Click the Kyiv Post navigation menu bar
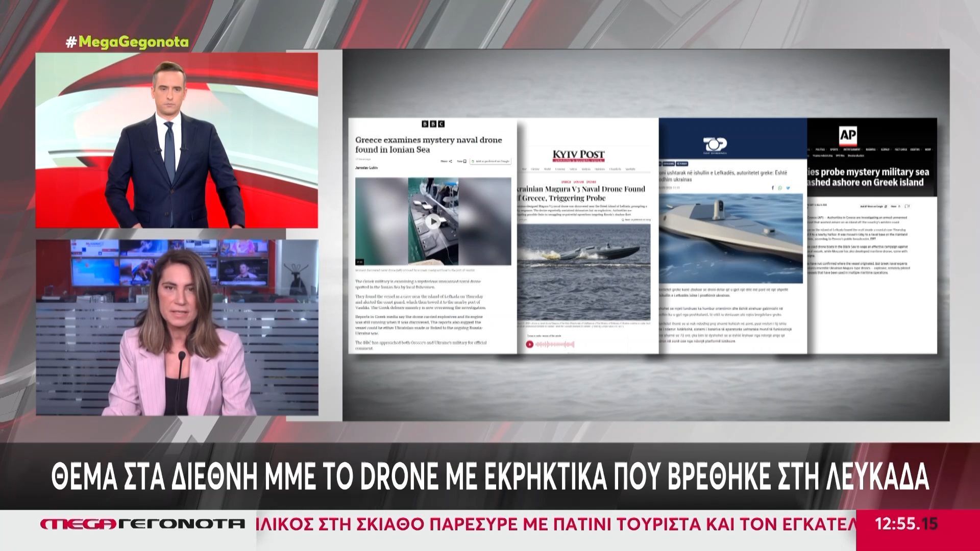 (x=579, y=169)
